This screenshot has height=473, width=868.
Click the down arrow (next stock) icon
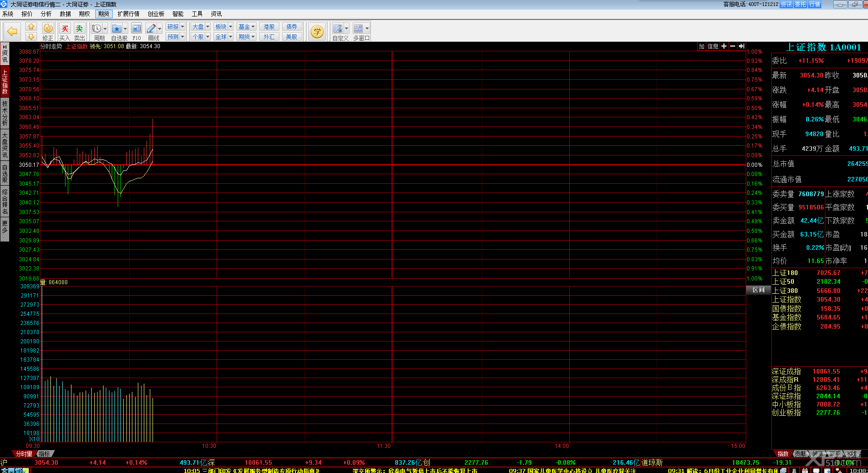pyautogui.click(x=31, y=37)
